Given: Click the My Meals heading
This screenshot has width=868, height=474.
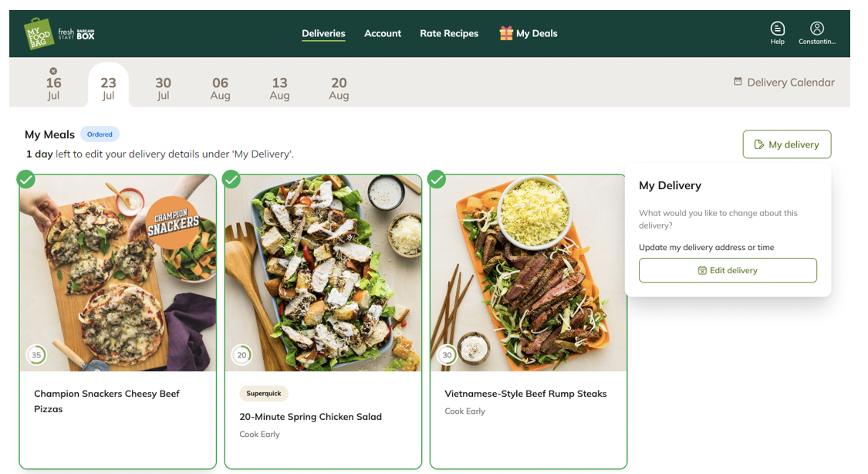Looking at the screenshot, I should 50,134.
